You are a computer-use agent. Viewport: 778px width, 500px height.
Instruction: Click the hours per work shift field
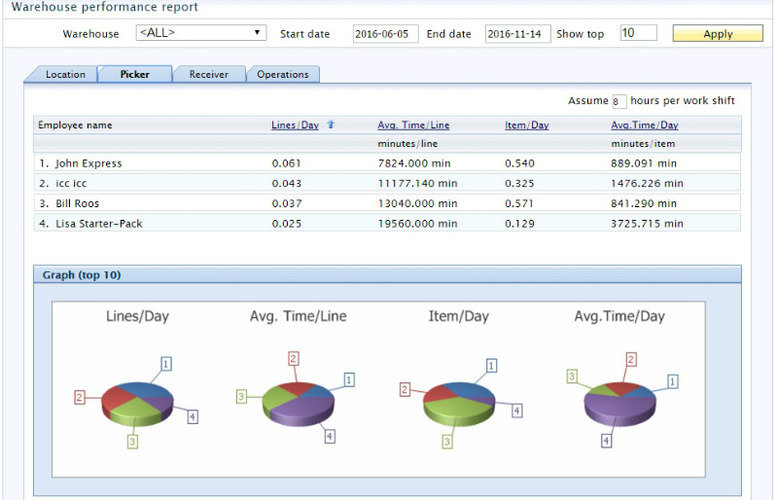click(x=619, y=101)
